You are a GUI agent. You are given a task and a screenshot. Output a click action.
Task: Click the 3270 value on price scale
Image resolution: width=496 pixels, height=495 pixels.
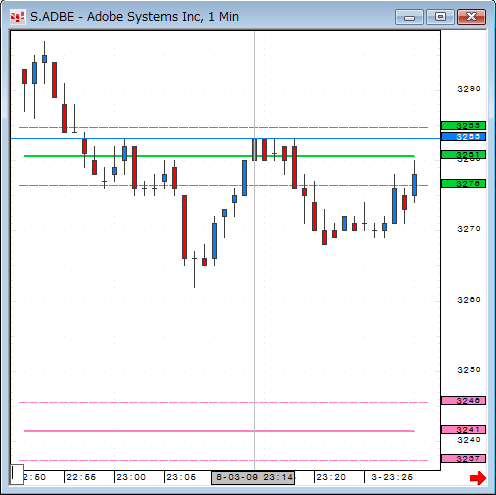469,229
